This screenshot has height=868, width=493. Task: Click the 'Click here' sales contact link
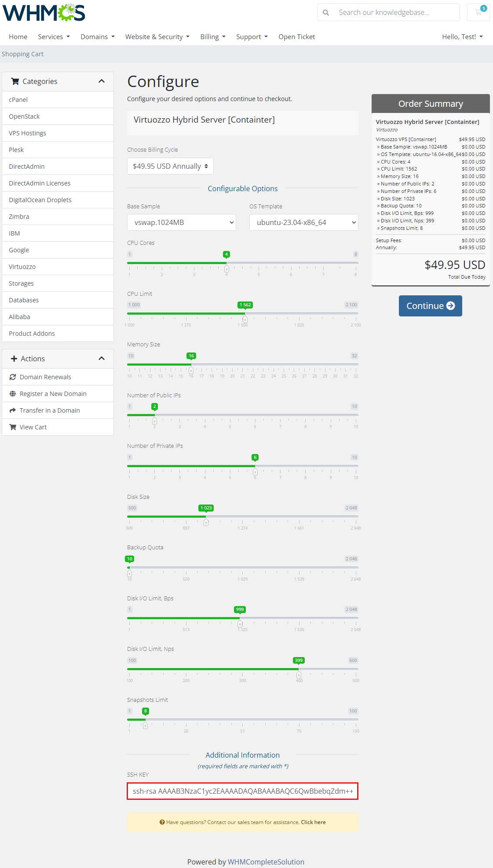coord(313,822)
